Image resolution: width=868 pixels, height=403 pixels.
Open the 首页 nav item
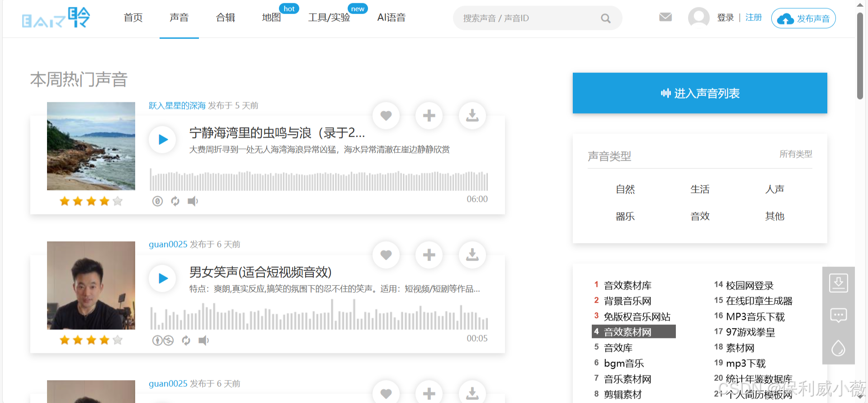133,18
